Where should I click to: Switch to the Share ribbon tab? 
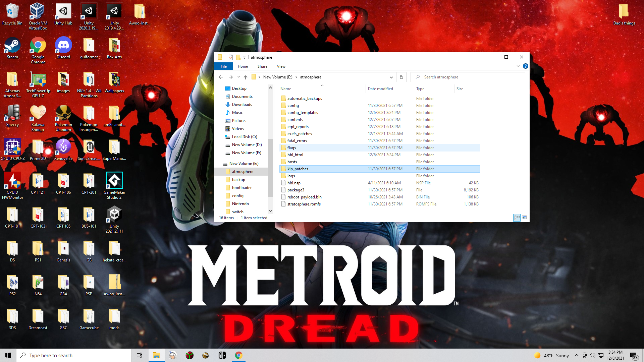coord(262,66)
